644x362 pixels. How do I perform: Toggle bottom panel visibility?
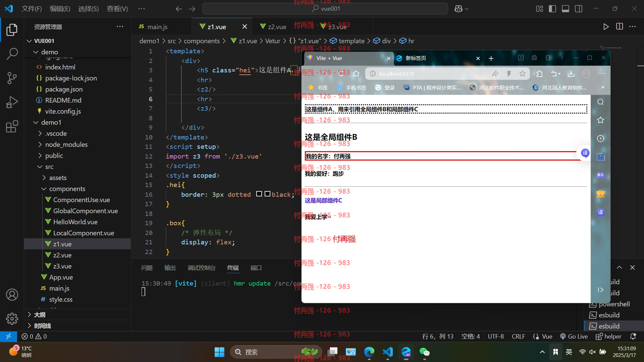[x=566, y=9]
